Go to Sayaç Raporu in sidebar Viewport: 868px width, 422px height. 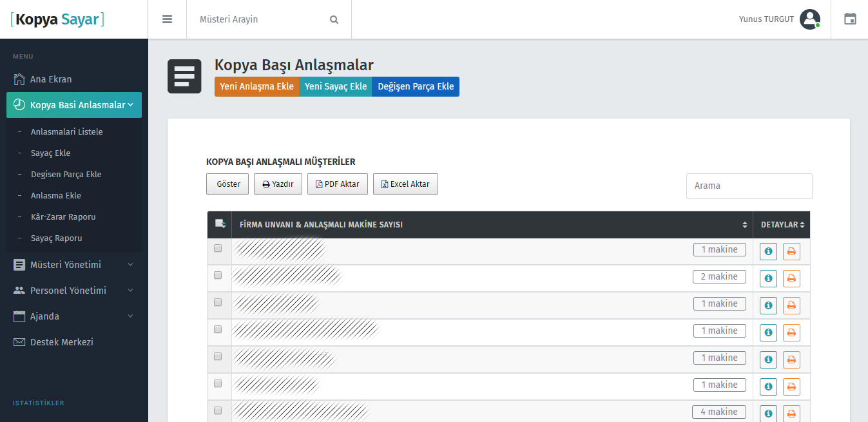[x=57, y=238]
